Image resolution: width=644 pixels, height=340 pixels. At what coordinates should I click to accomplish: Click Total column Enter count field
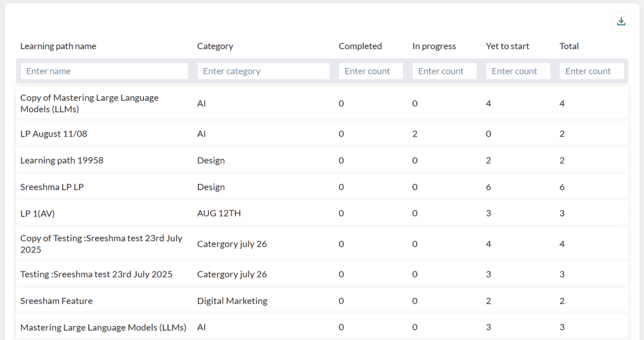(x=591, y=71)
